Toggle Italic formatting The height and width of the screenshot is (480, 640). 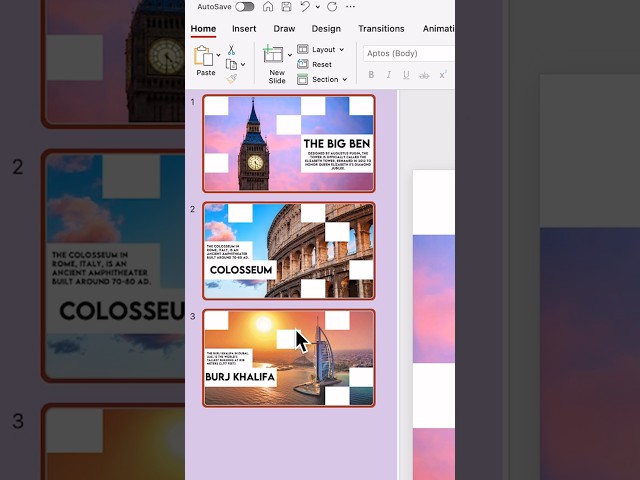[389, 75]
